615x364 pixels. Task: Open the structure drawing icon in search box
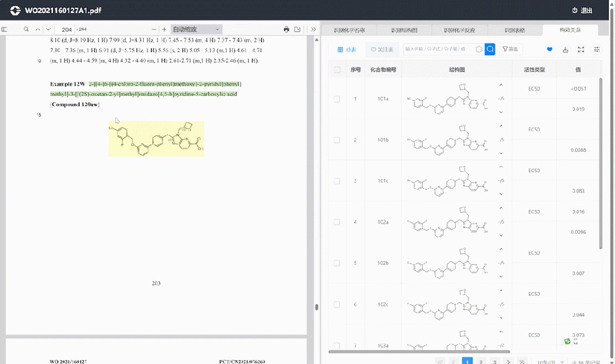pyautogui.click(x=479, y=49)
